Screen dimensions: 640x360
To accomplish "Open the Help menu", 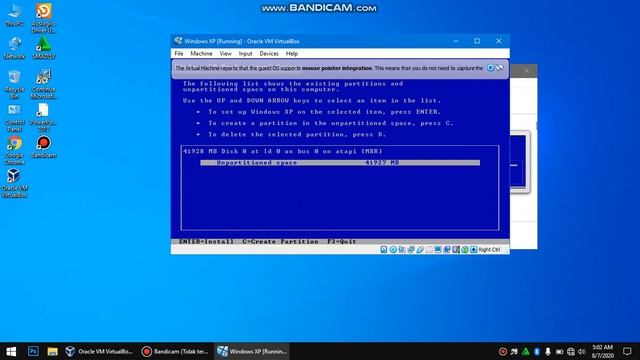I will tap(291, 53).
